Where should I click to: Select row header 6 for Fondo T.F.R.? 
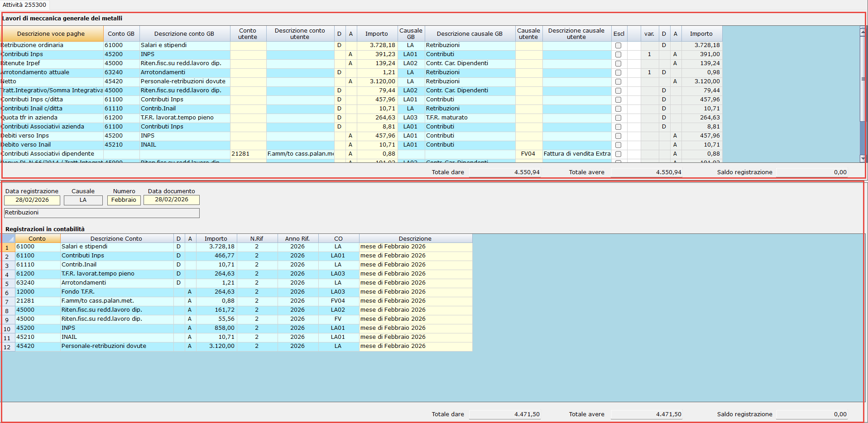click(8, 293)
